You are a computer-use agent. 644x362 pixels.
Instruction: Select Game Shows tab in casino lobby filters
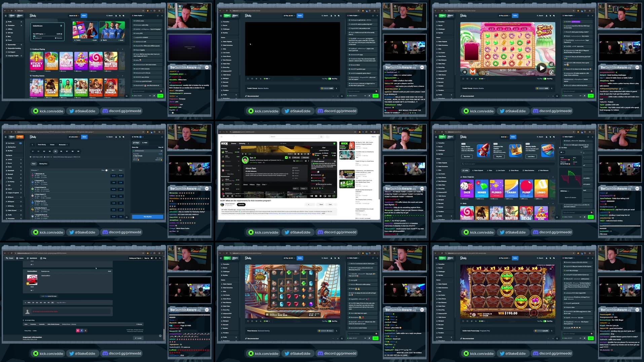pos(514,170)
